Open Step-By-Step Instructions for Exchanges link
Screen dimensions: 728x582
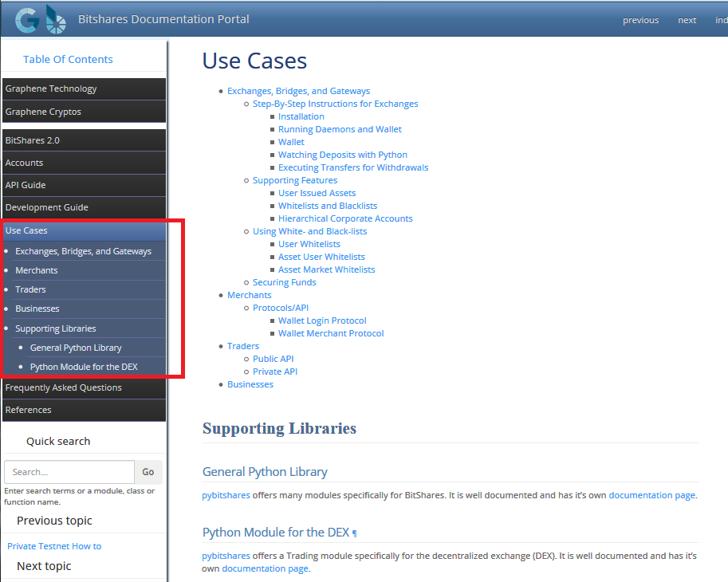335,104
